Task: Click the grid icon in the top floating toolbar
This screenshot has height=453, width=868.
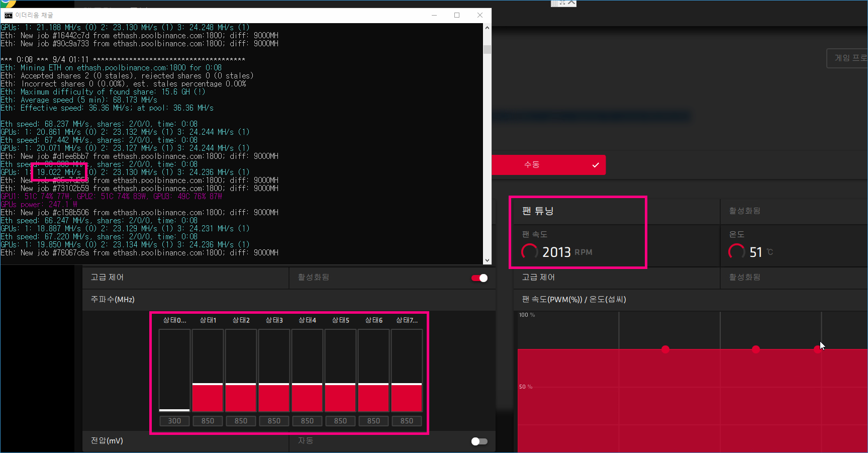Action: coord(555,3)
